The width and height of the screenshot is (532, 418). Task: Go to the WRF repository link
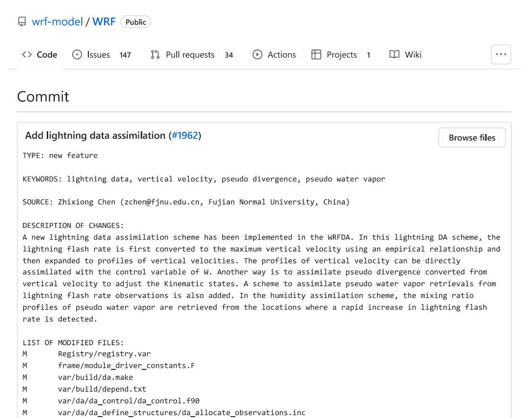click(104, 22)
